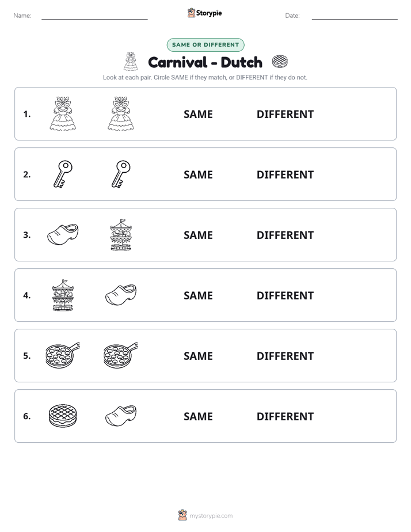Click the Storypie bear logo at top
Image resolution: width=411 pixels, height=532 pixels.
(191, 13)
